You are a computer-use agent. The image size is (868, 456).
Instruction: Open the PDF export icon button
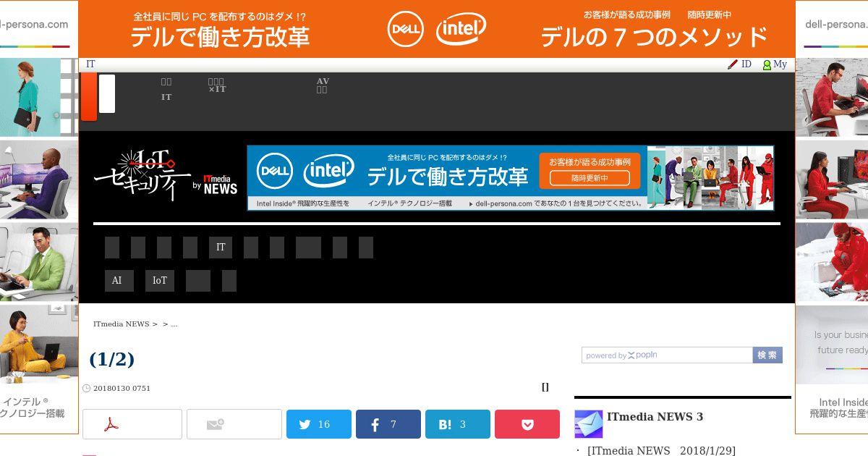tap(132, 424)
